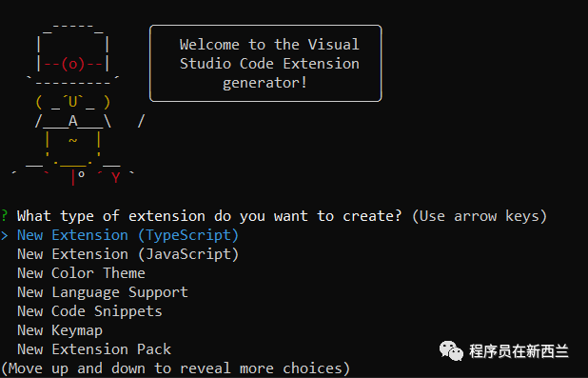
Task: Click the Move up and down hint line
Action: coord(175,368)
